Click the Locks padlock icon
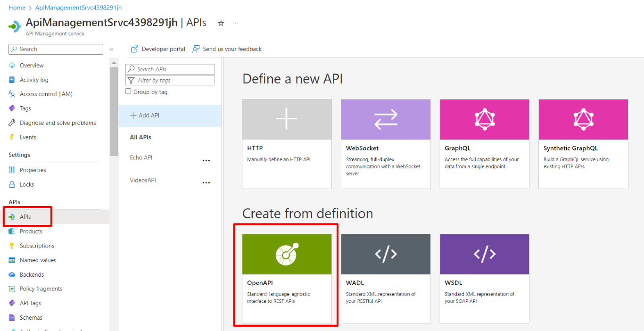The width and height of the screenshot is (644, 331). (12, 184)
